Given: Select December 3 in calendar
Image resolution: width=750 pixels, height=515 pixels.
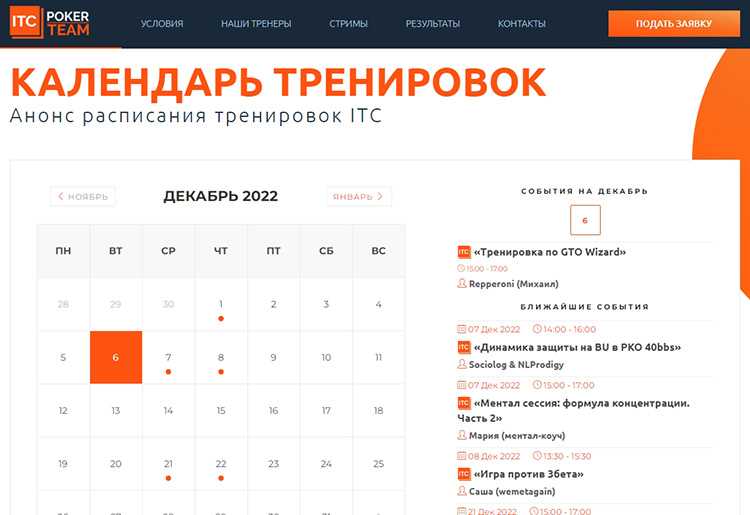Looking at the screenshot, I should point(326,304).
